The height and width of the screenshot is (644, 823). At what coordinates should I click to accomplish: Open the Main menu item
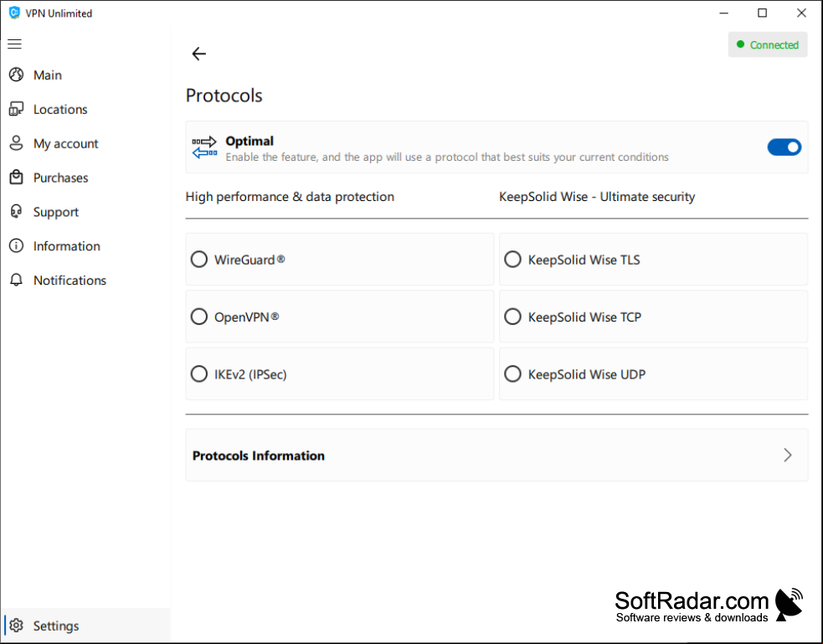[x=85, y=75]
